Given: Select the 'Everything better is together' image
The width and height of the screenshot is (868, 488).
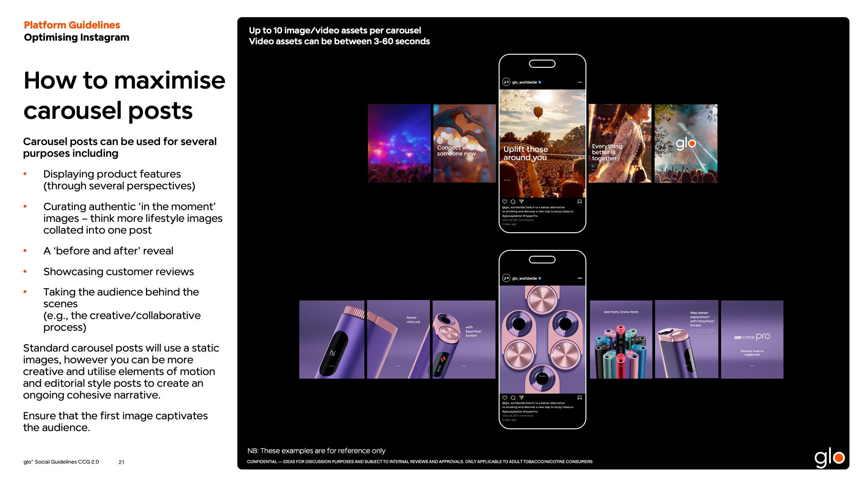Looking at the screenshot, I should pos(620,144).
